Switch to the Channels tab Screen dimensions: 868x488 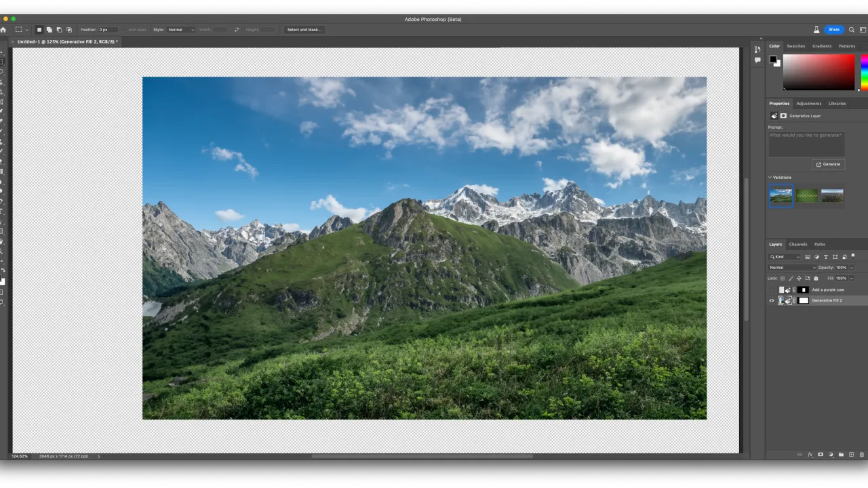coord(798,244)
